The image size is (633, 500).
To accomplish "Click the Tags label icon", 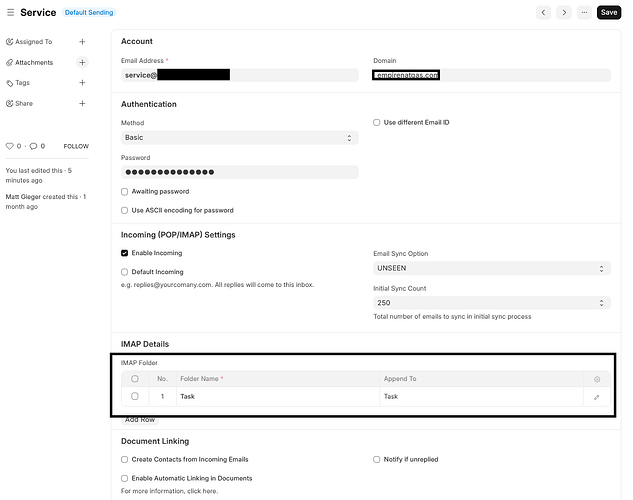I will [x=10, y=83].
